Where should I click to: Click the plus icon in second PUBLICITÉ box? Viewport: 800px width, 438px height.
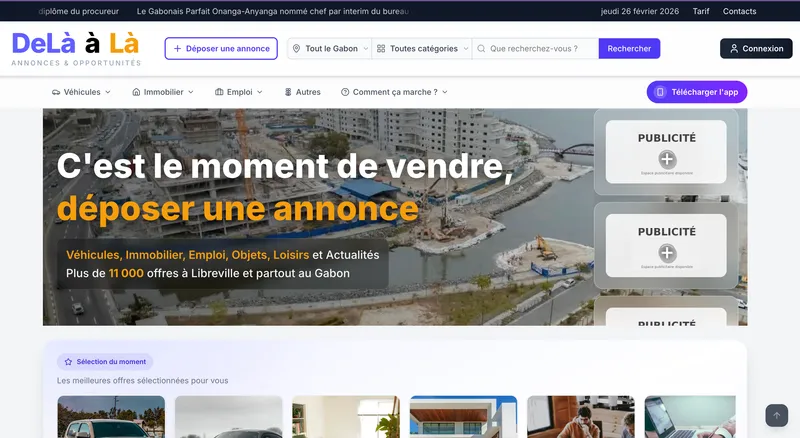[667, 253]
